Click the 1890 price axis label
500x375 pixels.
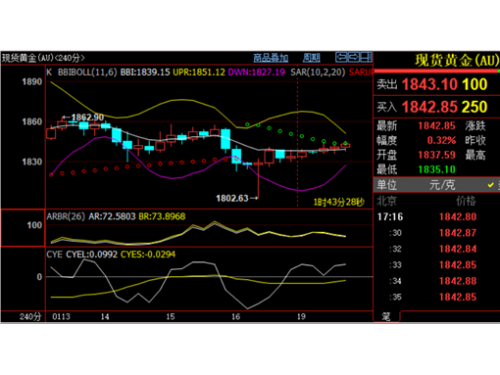click(x=32, y=82)
